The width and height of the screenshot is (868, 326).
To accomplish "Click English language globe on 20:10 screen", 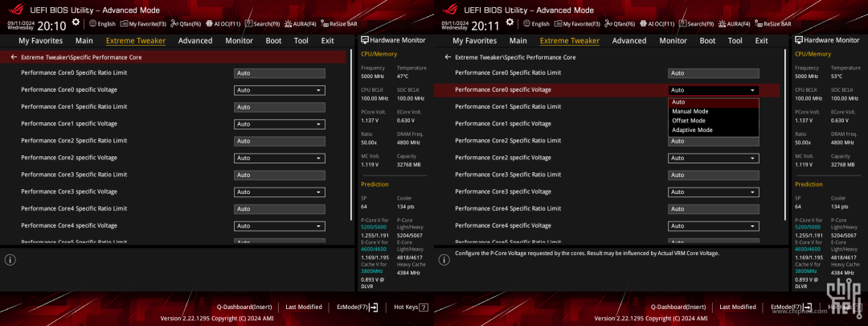I will 103,24.
